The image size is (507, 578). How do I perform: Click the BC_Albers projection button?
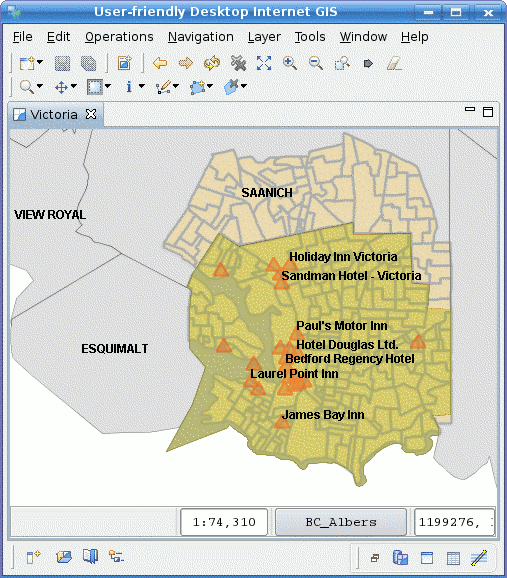point(341,522)
